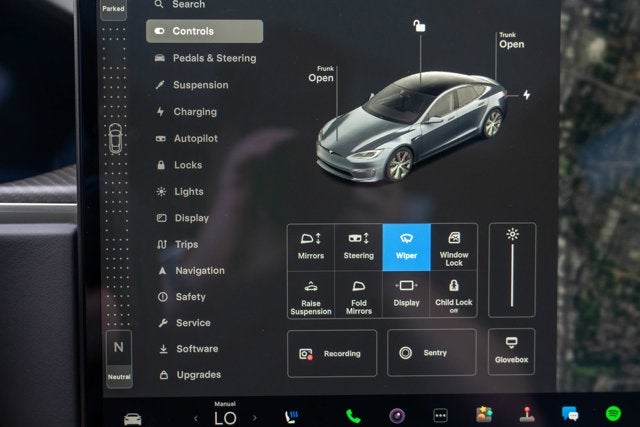
Task: Toggle Child Lock
Action: 453,295
